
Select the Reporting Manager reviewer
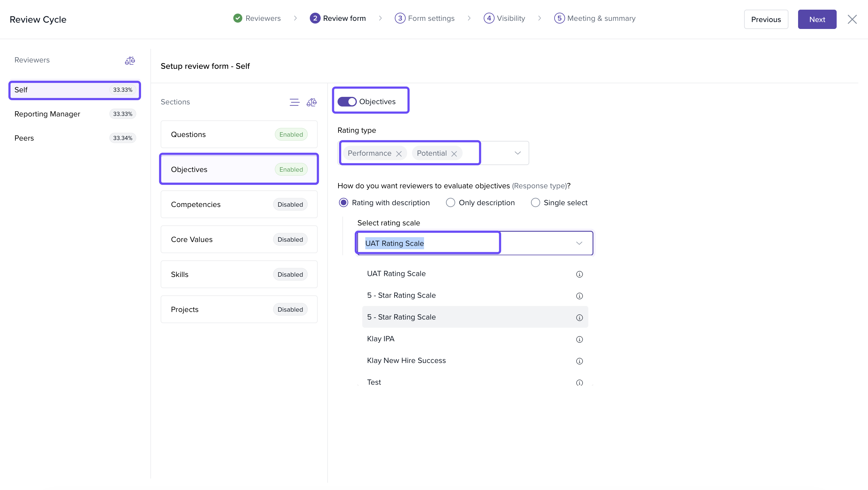(47, 114)
